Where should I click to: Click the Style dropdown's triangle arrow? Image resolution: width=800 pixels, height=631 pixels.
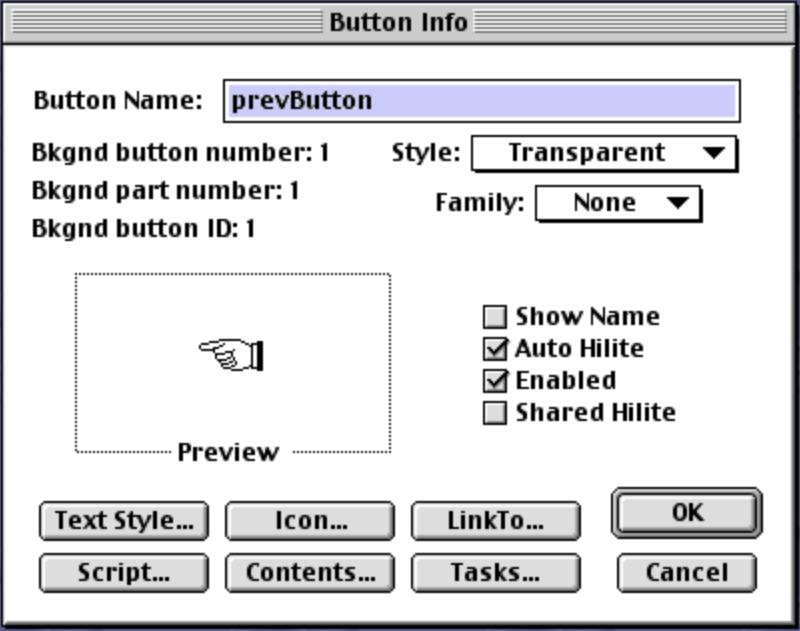710,153
